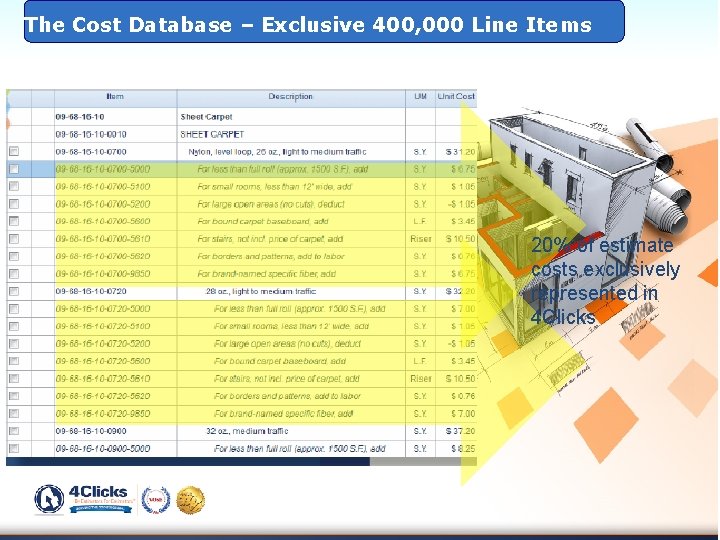Select checkbox for 0700-5600 bound carpet baseboard
Image resolution: width=720 pixels, height=540 pixels.
click(14, 221)
